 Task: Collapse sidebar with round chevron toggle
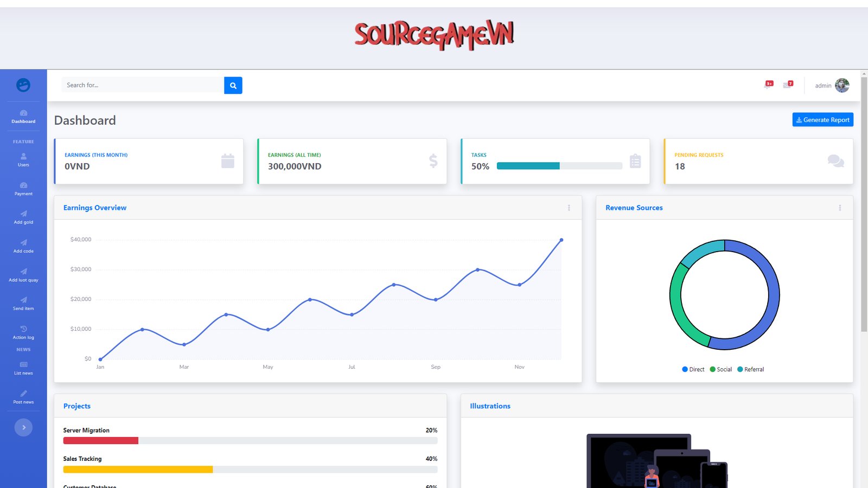coord(23,427)
